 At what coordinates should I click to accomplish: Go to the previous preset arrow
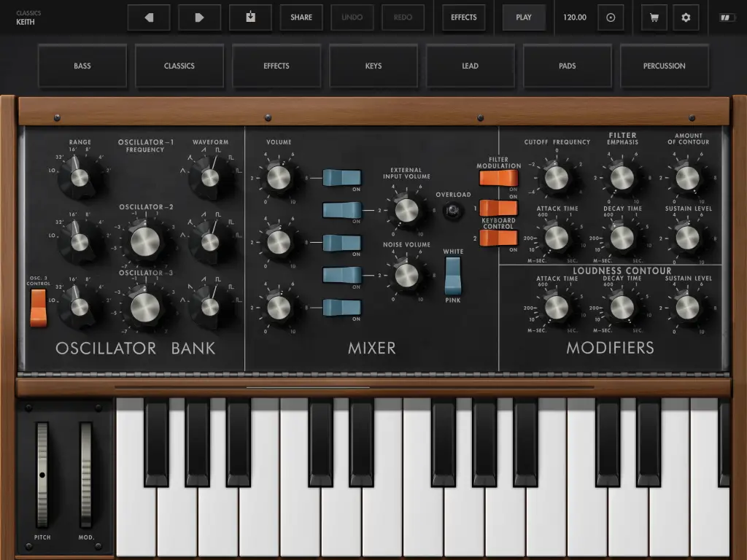tap(149, 17)
